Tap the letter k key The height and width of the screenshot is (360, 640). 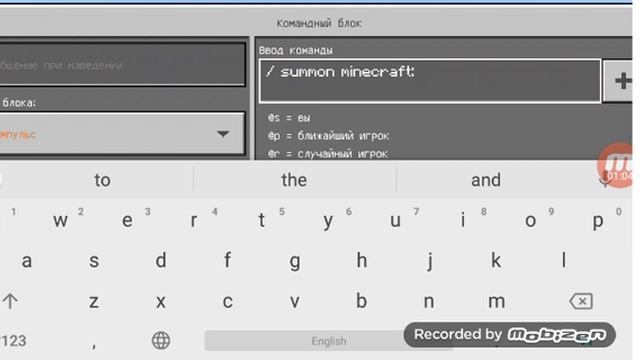click(496, 260)
